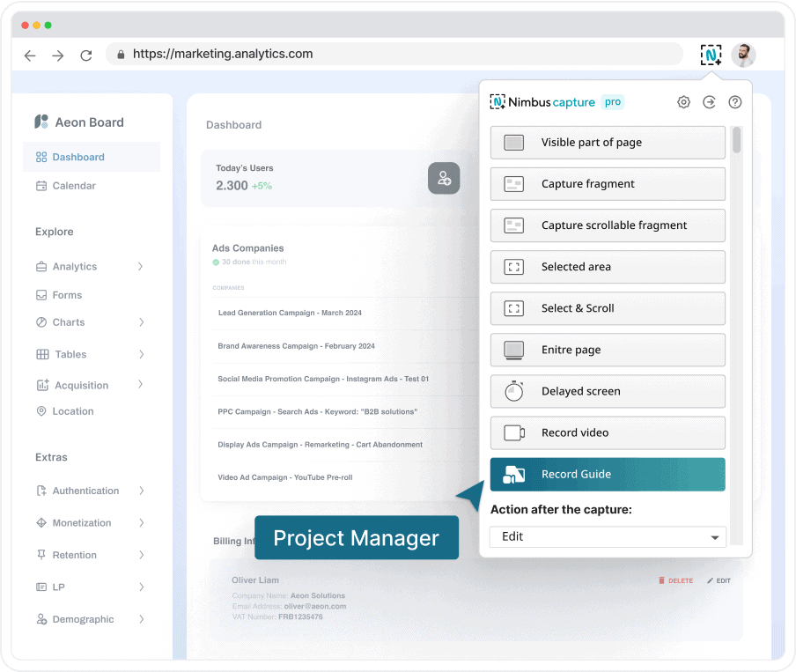Click the Dashboard grid icon in sidebar

click(x=41, y=157)
